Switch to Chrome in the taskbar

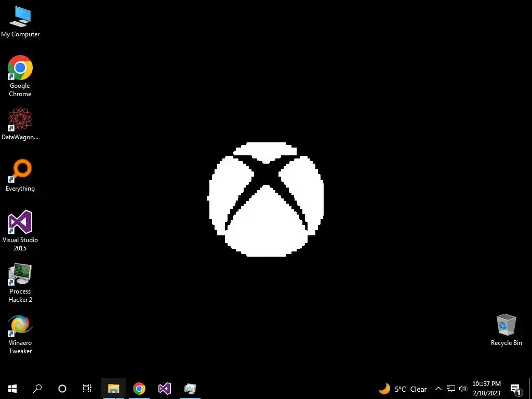click(x=139, y=389)
